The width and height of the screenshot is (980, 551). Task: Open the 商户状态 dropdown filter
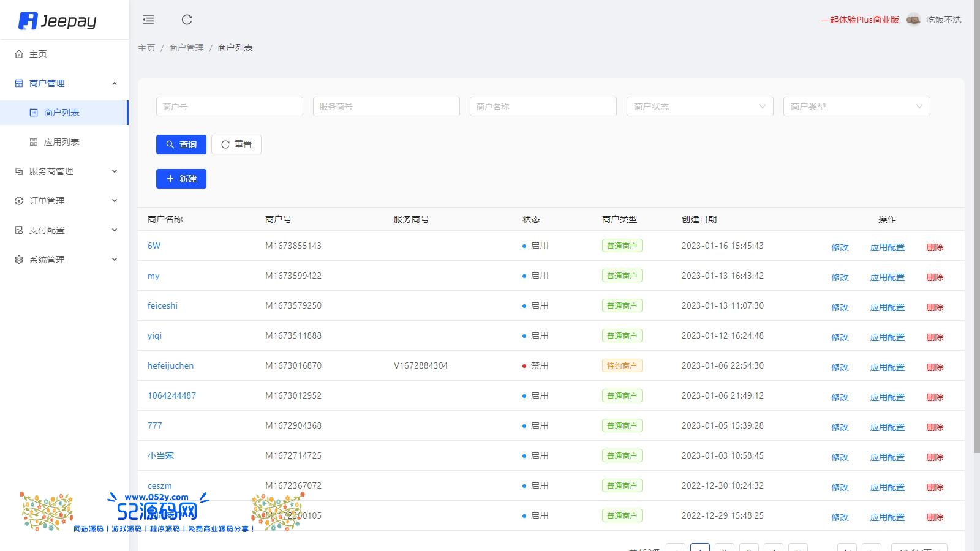tap(699, 107)
